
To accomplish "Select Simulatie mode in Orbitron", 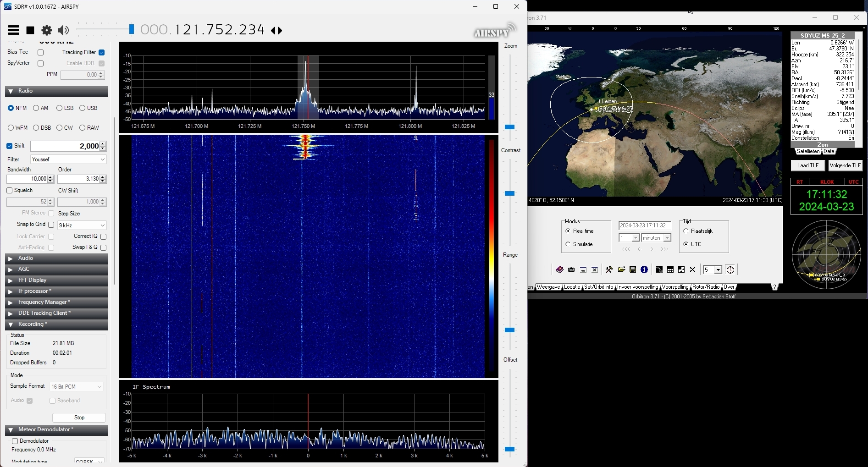I will click(x=568, y=244).
